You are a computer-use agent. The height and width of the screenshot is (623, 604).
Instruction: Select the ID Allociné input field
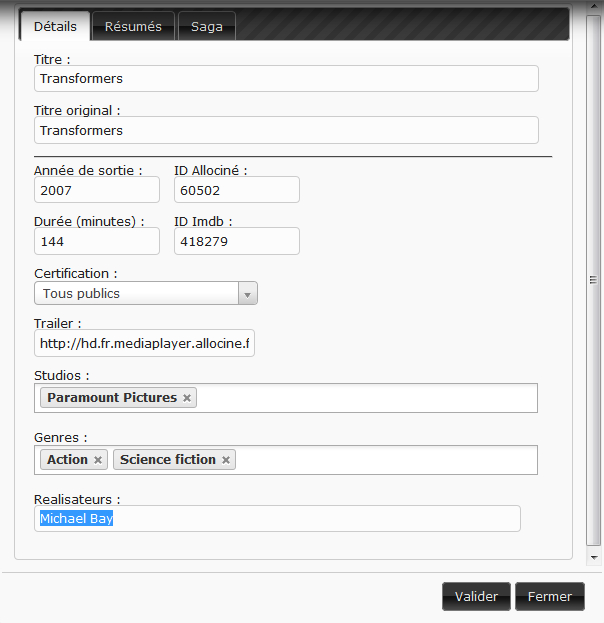pyautogui.click(x=236, y=190)
